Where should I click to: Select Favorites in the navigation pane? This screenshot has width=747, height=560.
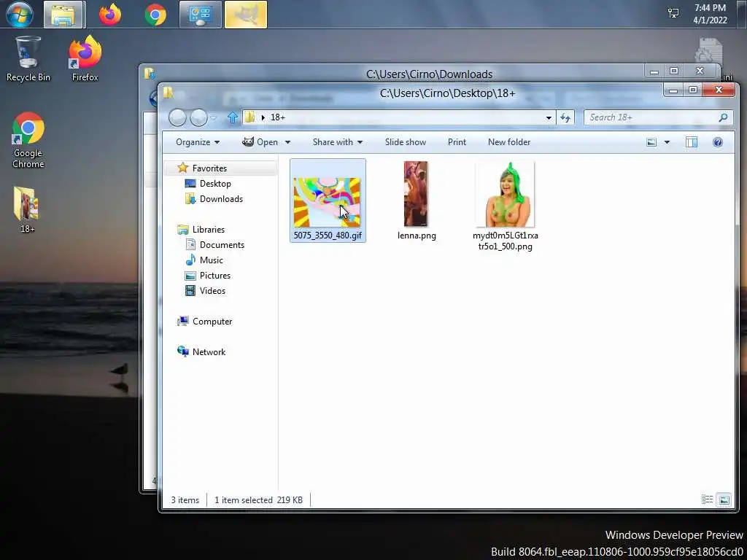click(209, 168)
